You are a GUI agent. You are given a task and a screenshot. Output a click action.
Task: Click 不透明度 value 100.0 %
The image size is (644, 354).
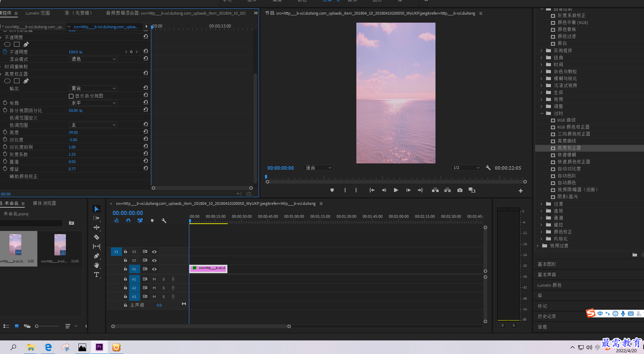click(x=75, y=52)
